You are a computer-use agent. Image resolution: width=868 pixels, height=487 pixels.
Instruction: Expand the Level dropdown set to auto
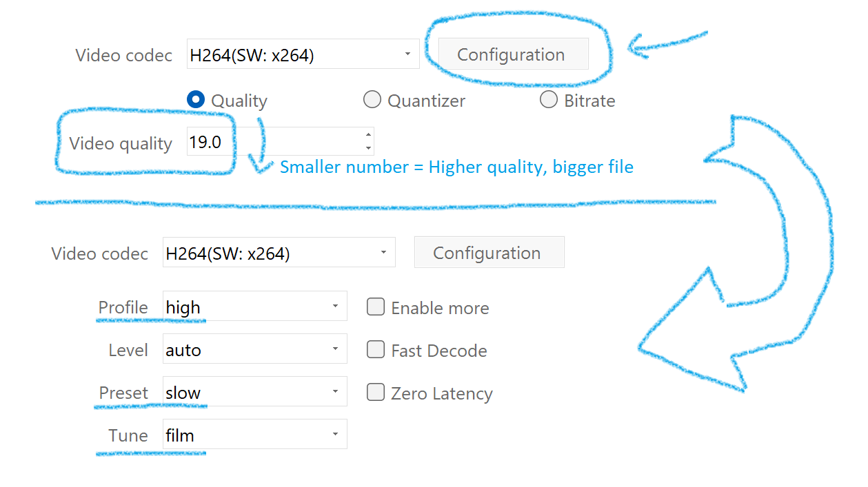coord(254,349)
